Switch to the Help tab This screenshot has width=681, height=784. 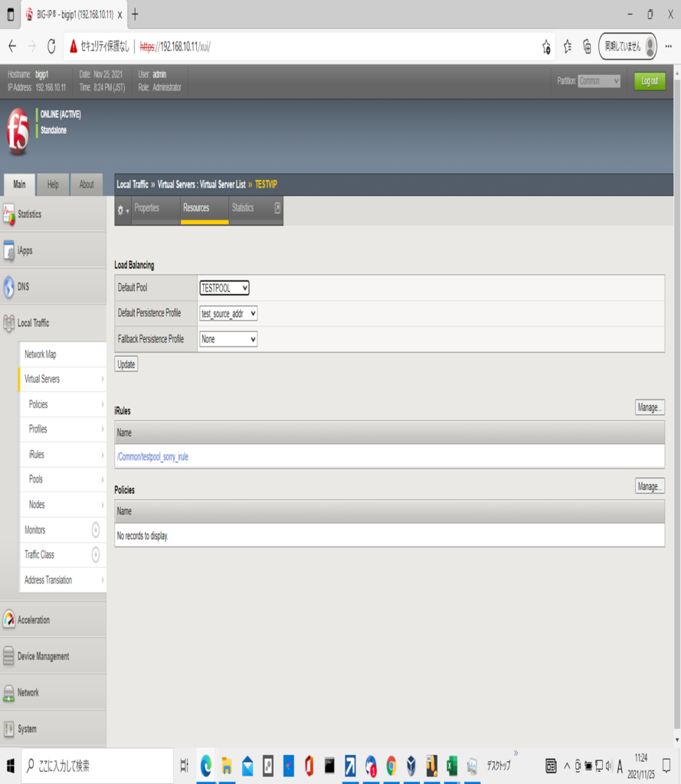point(53,185)
